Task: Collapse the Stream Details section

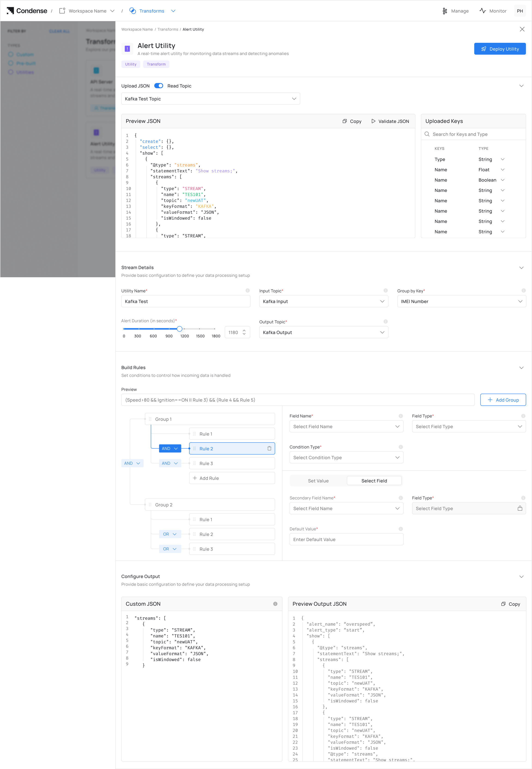Action: tap(521, 268)
